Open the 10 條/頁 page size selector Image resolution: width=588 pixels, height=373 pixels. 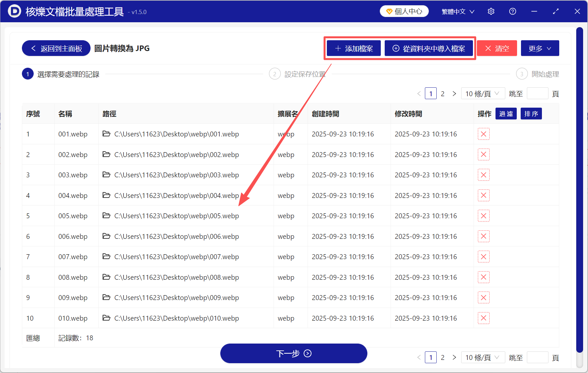[483, 93]
